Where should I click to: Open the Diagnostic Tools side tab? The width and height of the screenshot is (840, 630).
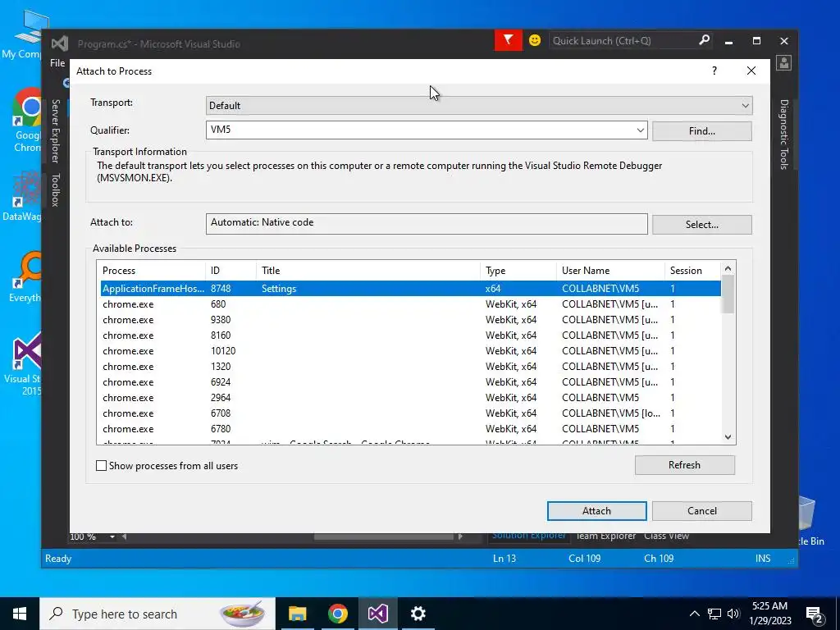click(x=783, y=134)
